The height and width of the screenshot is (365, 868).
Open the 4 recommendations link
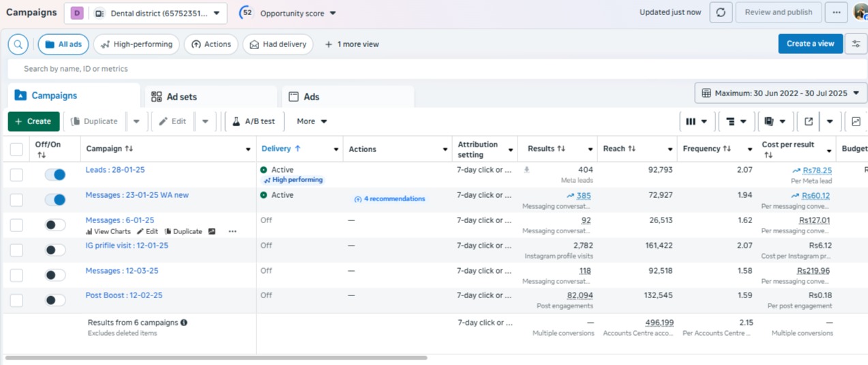pyautogui.click(x=389, y=199)
